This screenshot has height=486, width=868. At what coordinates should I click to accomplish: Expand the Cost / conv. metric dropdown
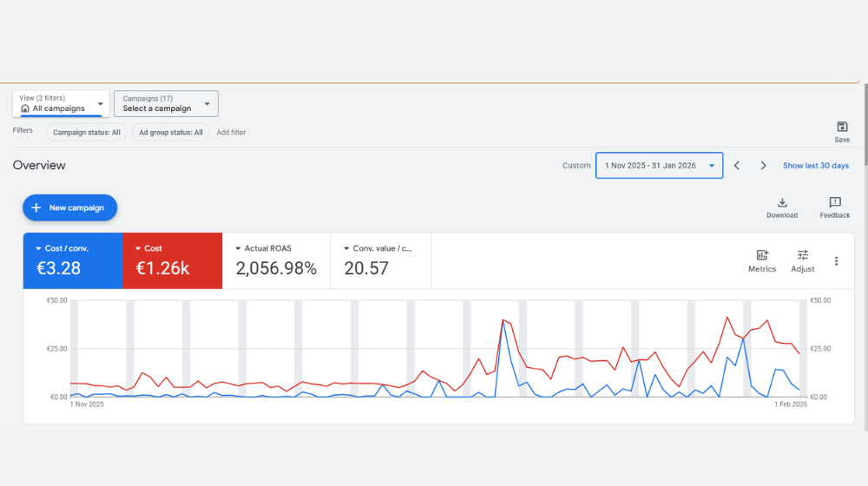click(38, 248)
